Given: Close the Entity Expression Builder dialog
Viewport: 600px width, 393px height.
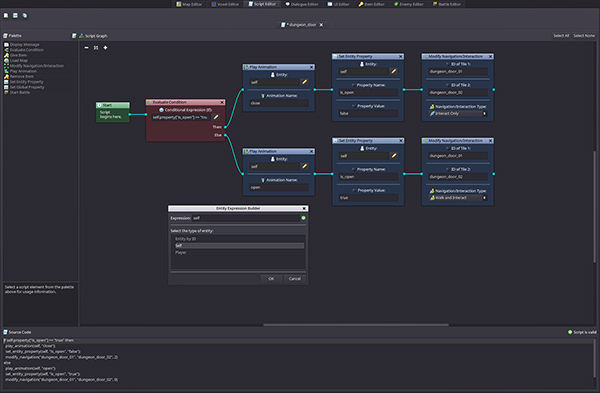Looking at the screenshot, I should click(x=304, y=209).
